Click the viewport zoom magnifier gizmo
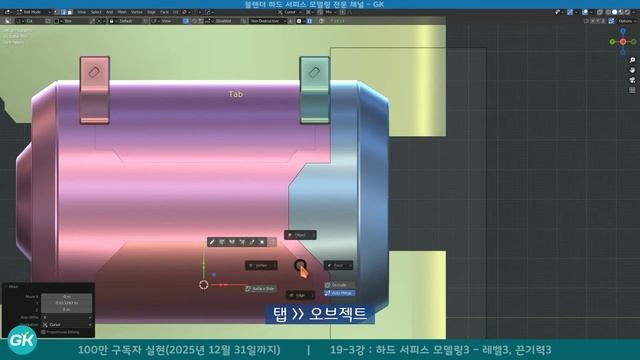The image size is (640, 360). click(632, 60)
